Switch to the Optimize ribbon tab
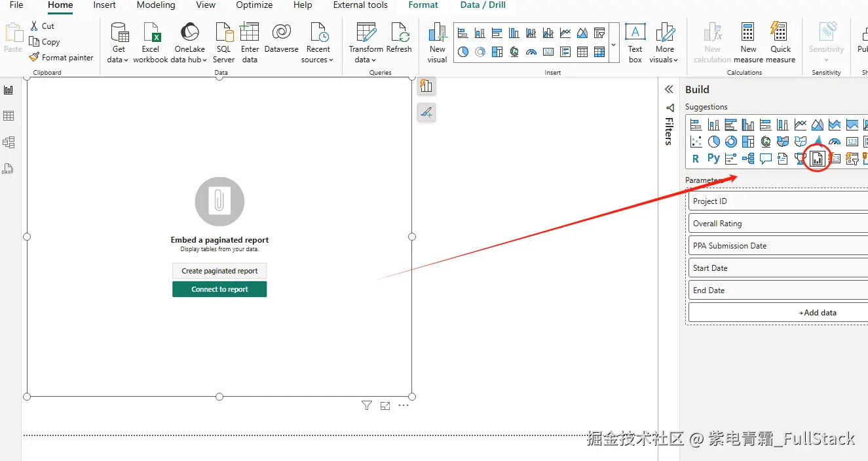868x461 pixels. click(x=254, y=5)
